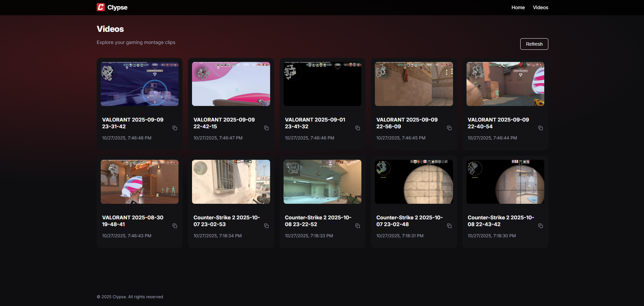Click timestamp 10/27/2025, 7:46:43 PM
644x306 pixels.
point(127,236)
